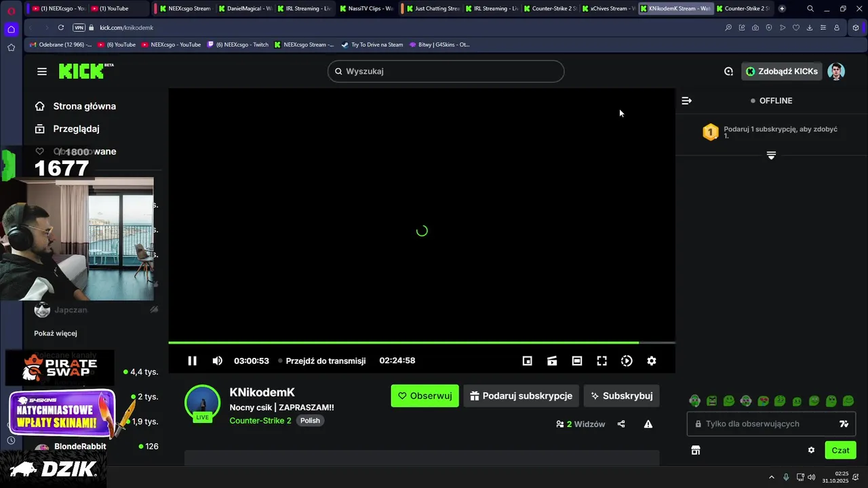Mute the stream volume speaker icon
868x488 pixels.
point(217,361)
